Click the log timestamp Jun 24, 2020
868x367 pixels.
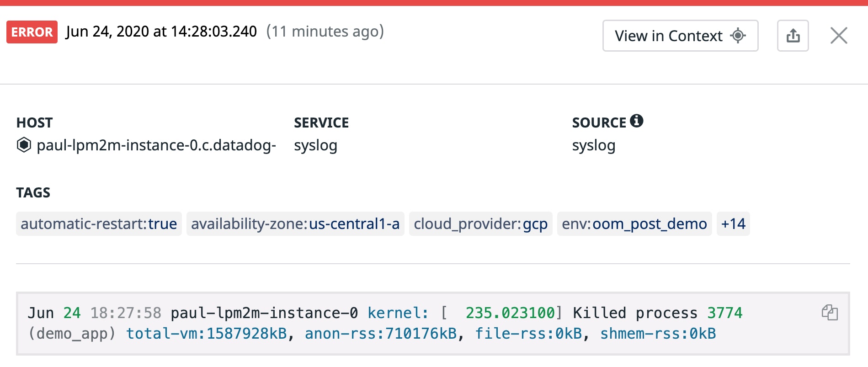click(161, 32)
